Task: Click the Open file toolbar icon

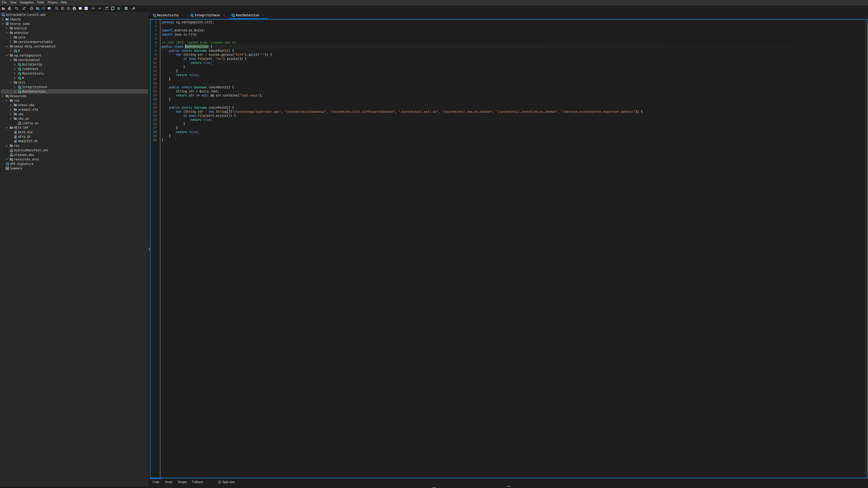Action: tap(3, 8)
